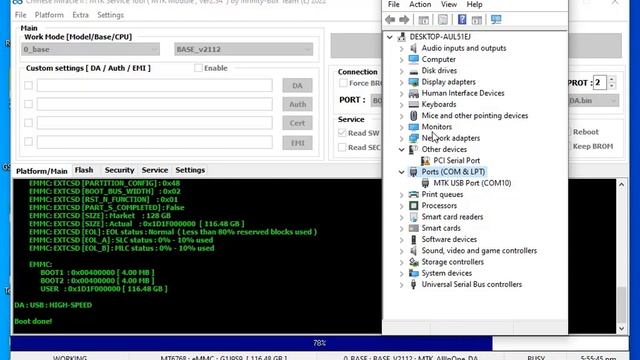Select the Disk drives icon
Viewport: 640px width, 360px height.
[x=413, y=71]
